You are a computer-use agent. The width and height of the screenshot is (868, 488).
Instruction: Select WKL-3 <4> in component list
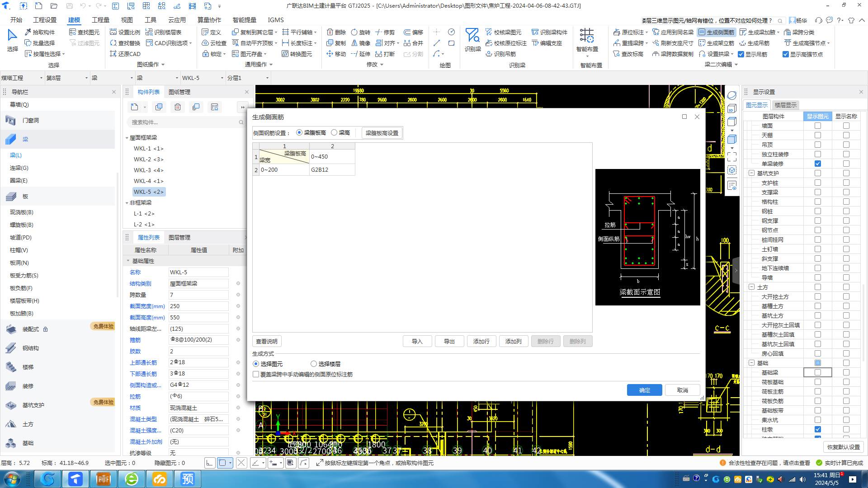click(148, 170)
